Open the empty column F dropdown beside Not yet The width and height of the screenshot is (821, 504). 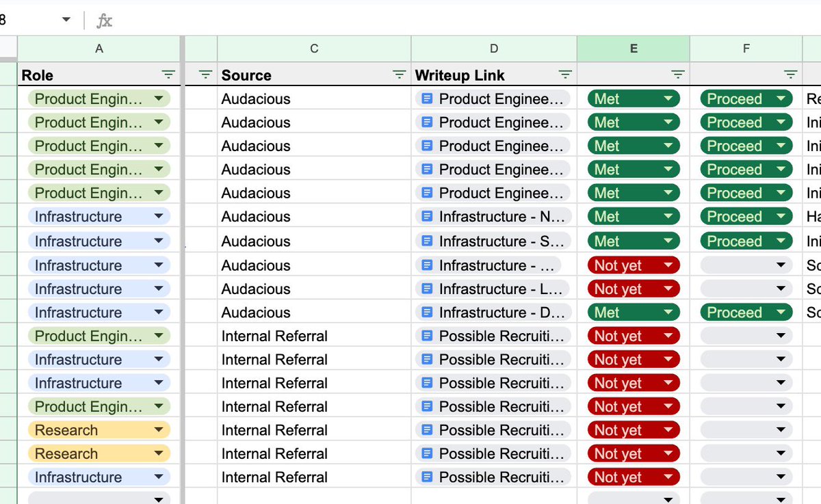pyautogui.click(x=780, y=265)
